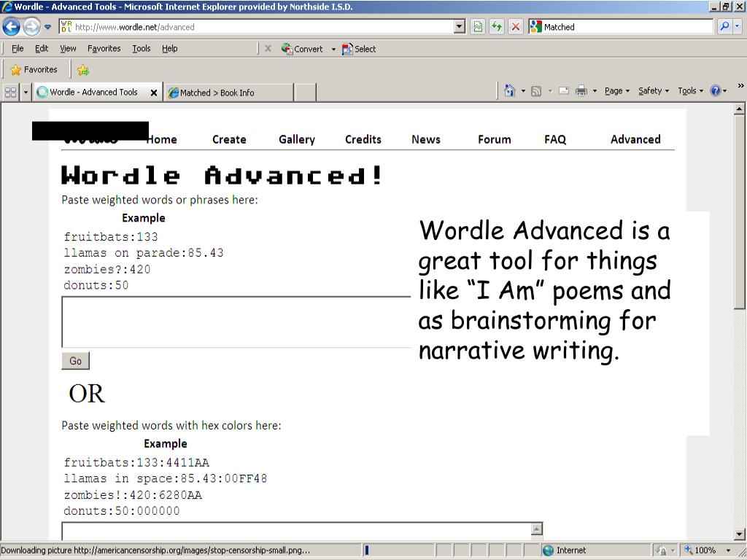Open the Create link in Wordle navigation

(229, 139)
